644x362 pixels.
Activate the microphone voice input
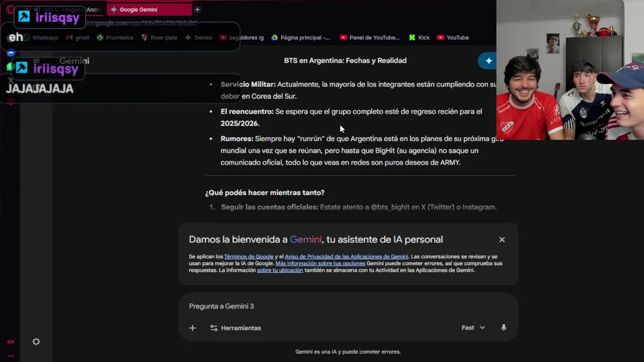[504, 328]
